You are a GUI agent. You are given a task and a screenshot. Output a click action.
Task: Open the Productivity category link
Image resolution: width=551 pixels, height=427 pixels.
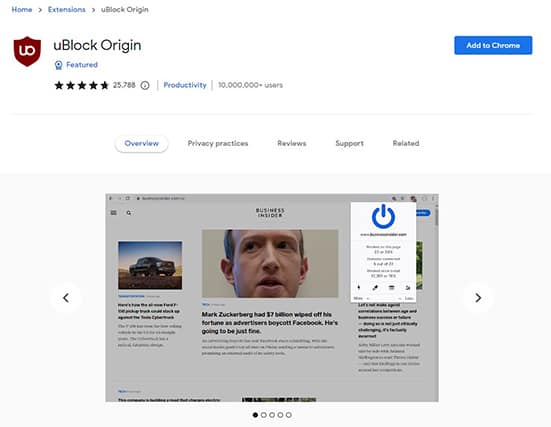click(x=185, y=85)
